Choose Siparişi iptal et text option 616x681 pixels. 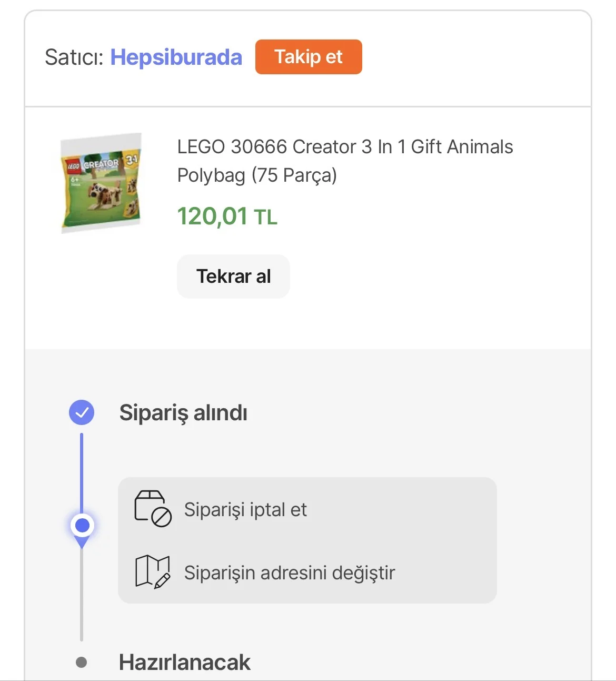(245, 510)
